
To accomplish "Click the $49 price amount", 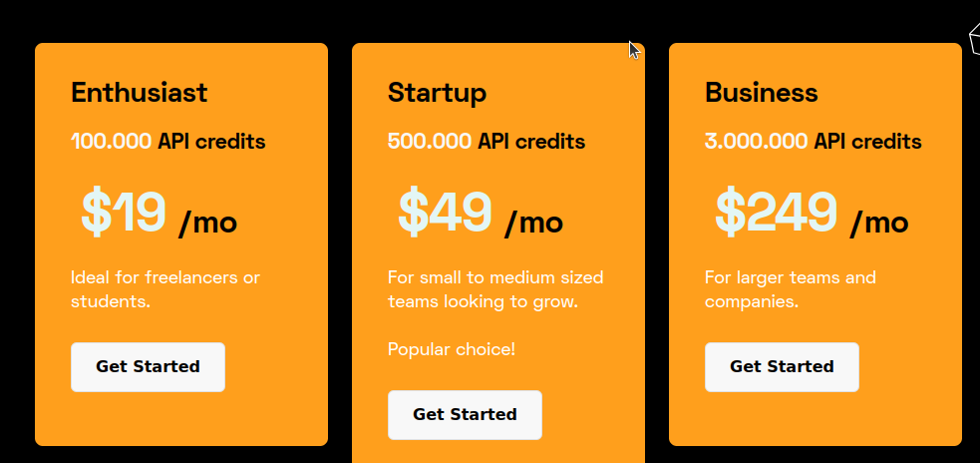I will [445, 213].
